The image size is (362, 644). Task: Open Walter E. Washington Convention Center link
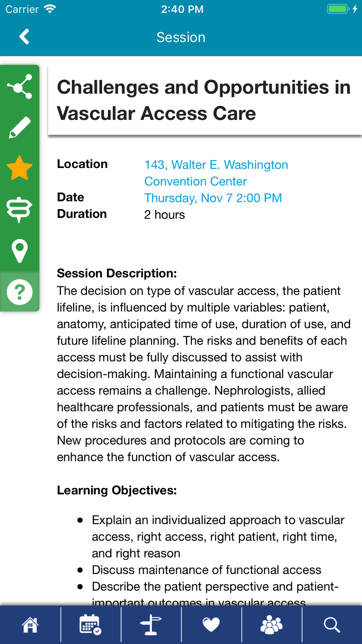[216, 173]
